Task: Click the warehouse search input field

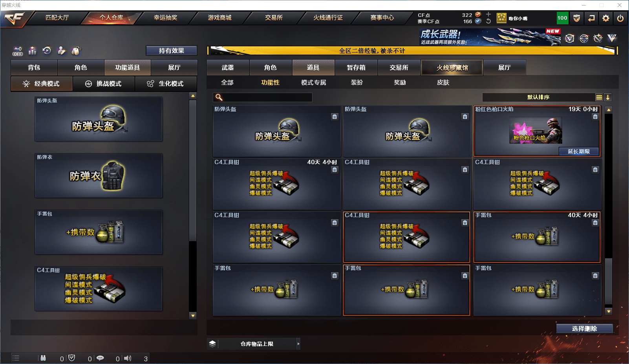Action: [x=263, y=97]
